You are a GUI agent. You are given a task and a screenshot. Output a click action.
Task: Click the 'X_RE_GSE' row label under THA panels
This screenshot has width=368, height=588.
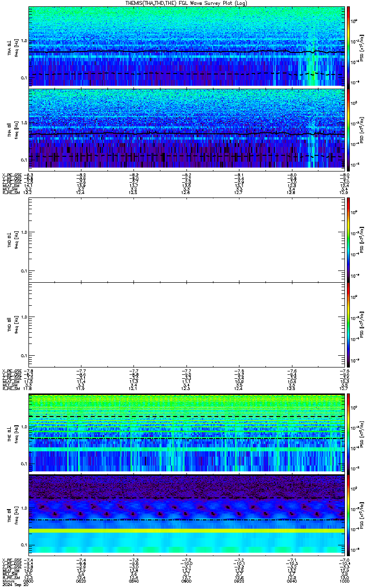point(11,175)
